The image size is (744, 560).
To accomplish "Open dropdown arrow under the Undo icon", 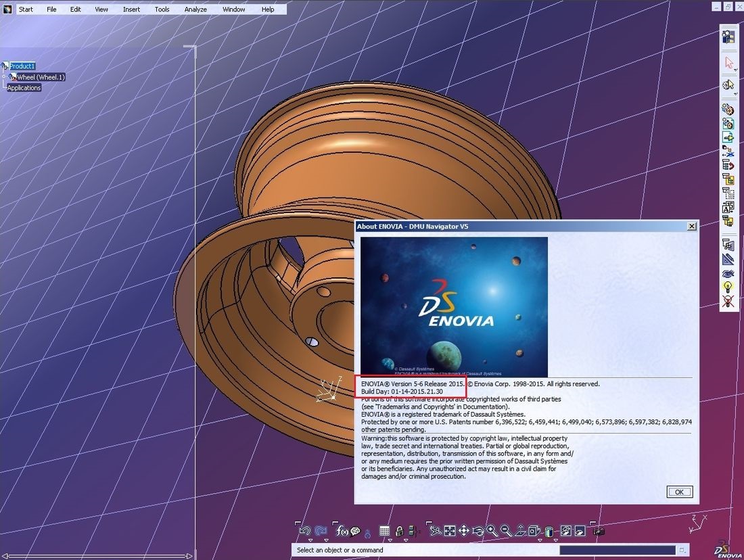I will point(310,540).
